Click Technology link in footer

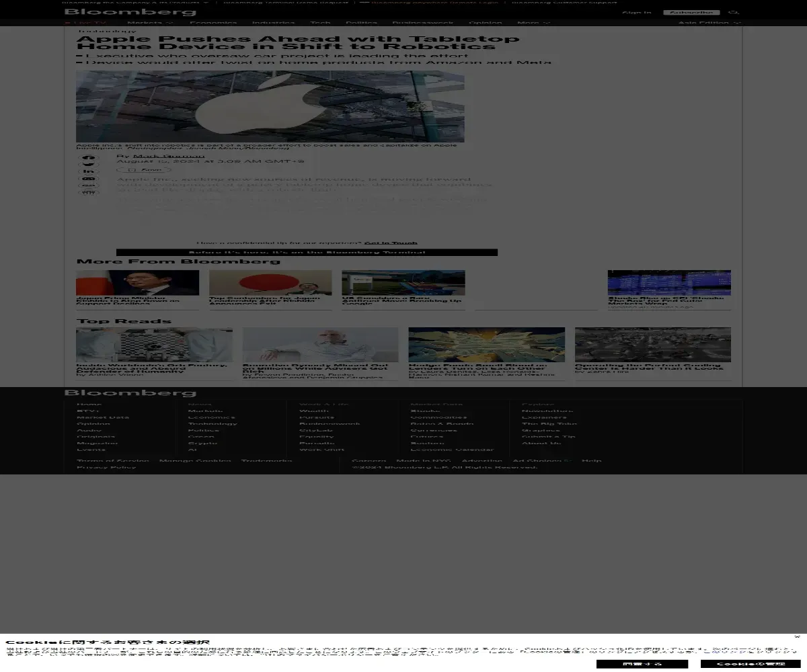coord(213,424)
